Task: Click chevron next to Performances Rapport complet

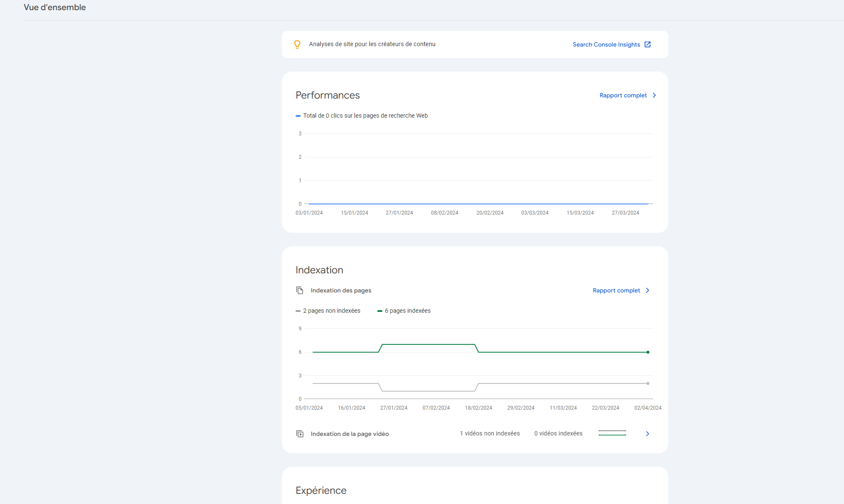Action: pos(654,95)
